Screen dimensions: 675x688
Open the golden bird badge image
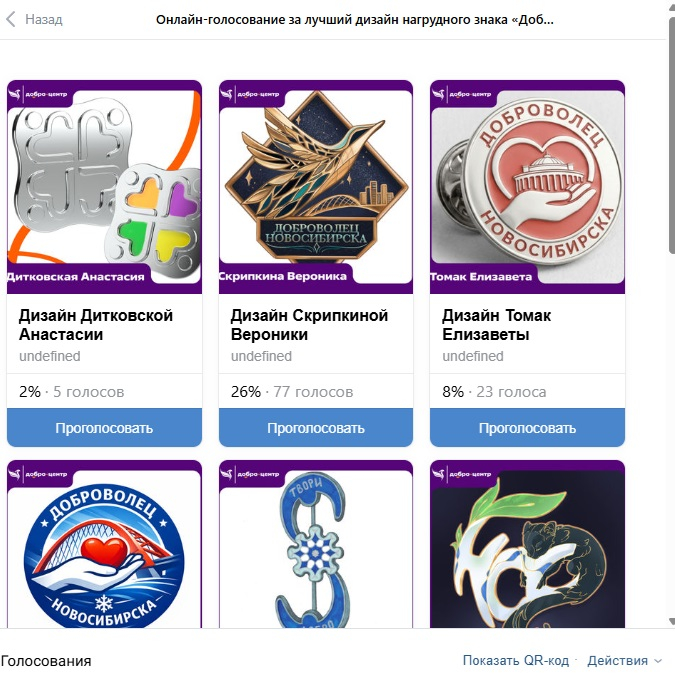coord(316,187)
